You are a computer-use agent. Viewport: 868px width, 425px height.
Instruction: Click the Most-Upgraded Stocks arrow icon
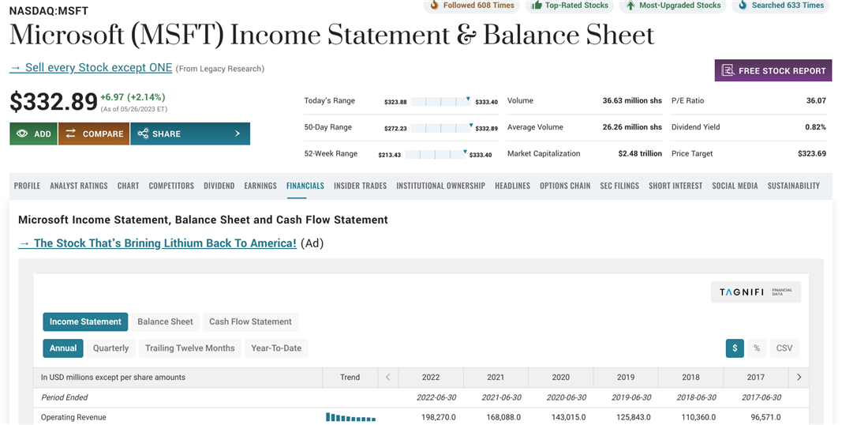click(x=630, y=6)
